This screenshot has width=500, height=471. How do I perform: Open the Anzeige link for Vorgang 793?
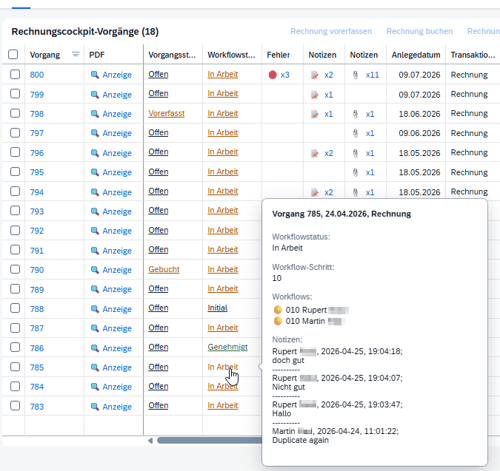pos(117,212)
